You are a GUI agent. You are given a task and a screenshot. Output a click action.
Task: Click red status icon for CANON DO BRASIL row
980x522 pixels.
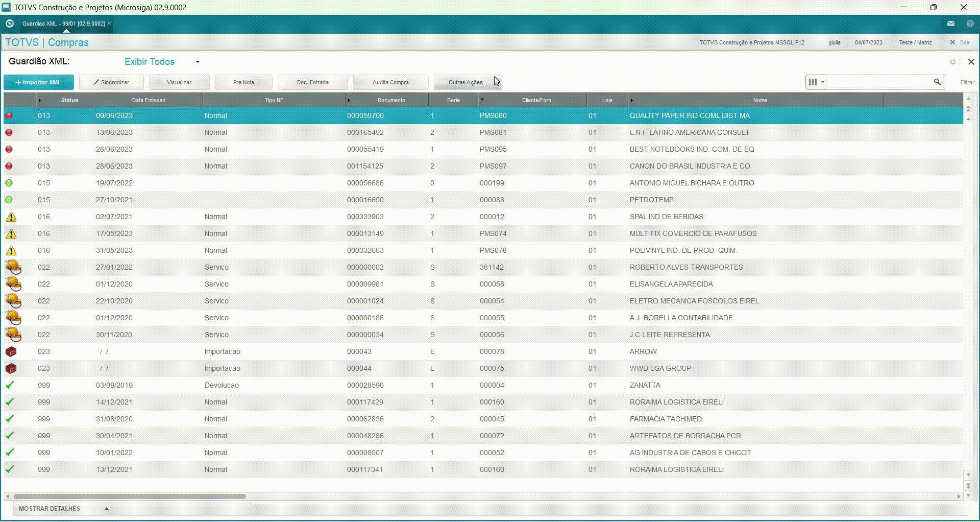(x=9, y=167)
